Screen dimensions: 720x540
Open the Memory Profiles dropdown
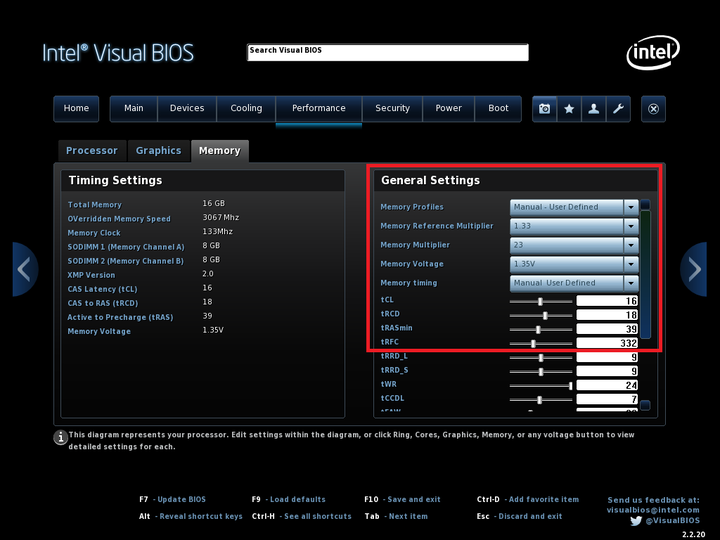point(574,207)
